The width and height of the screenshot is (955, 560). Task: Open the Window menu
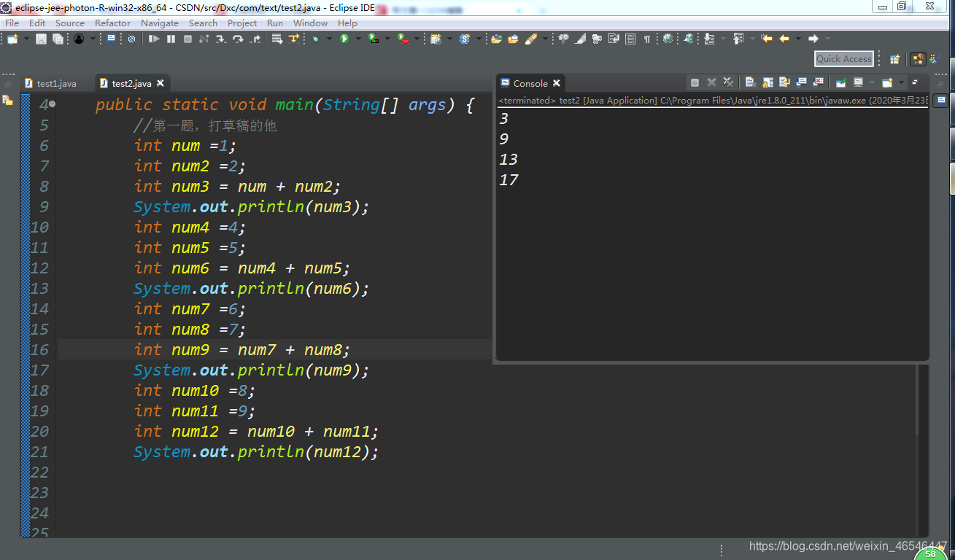[310, 23]
